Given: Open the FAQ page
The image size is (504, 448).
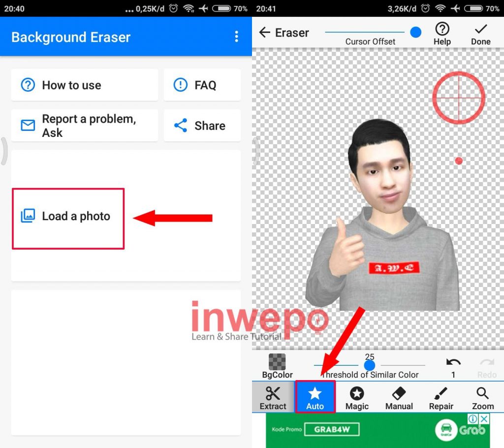Looking at the screenshot, I should (202, 85).
